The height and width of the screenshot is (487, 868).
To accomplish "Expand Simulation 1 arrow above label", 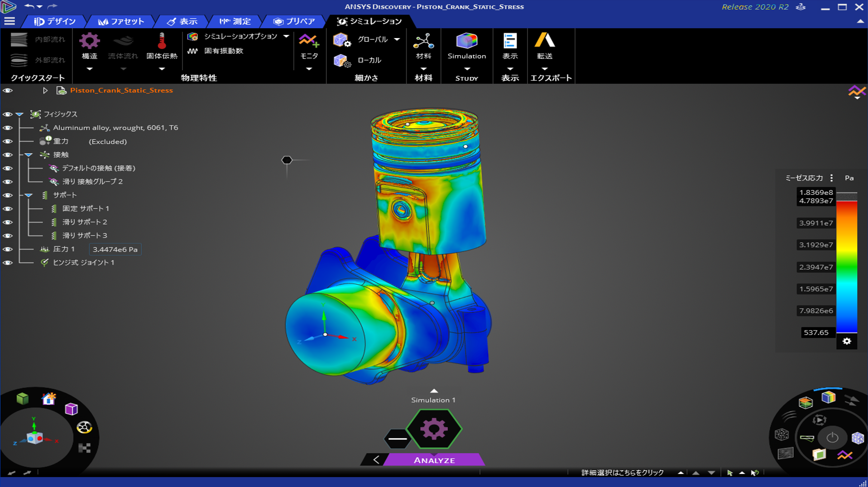I will pyautogui.click(x=434, y=391).
